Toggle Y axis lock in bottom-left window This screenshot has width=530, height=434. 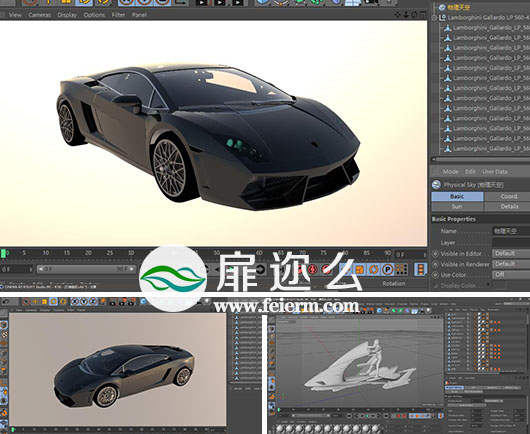pos(84,301)
